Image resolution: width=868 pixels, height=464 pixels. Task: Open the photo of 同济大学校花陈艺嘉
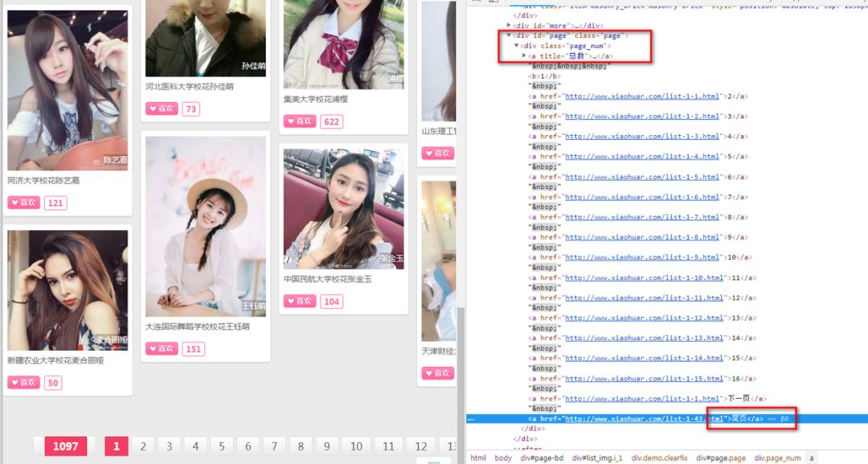pyautogui.click(x=68, y=90)
